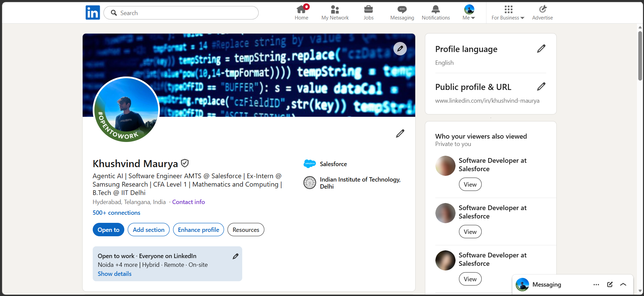Open Indian Institute of Technology, Delhi link
Viewport: 644px width, 296px height.
[x=352, y=183]
